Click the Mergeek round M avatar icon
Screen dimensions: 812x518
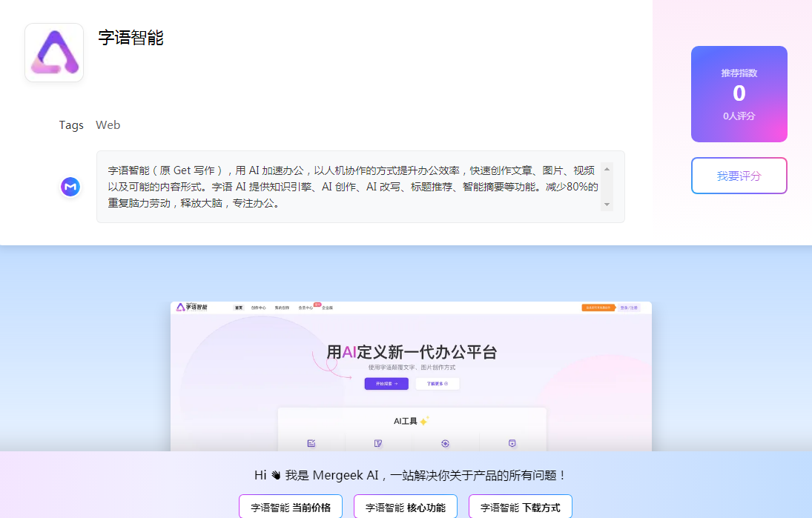[70, 187]
